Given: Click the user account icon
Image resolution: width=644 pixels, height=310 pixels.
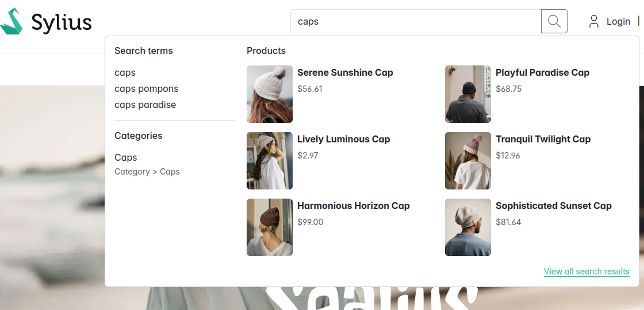Looking at the screenshot, I should point(593,21).
